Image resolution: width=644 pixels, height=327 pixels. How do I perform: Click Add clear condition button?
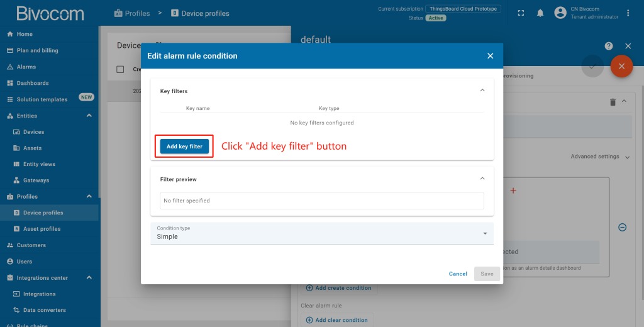(337, 320)
